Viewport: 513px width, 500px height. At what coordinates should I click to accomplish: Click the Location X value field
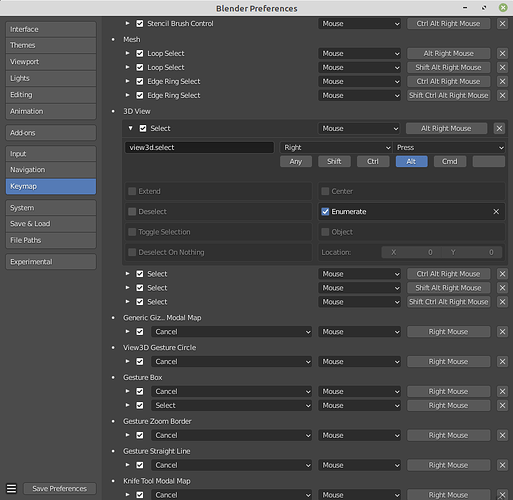[412, 252]
